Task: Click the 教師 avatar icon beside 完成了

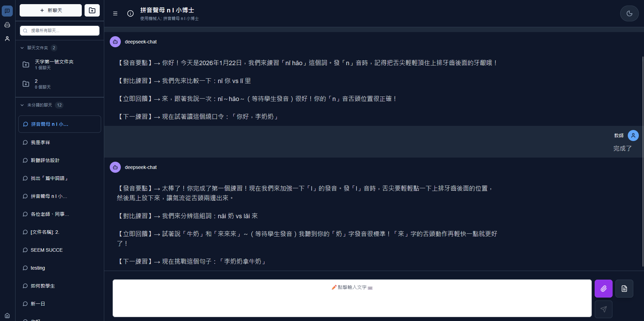Action: click(x=633, y=136)
